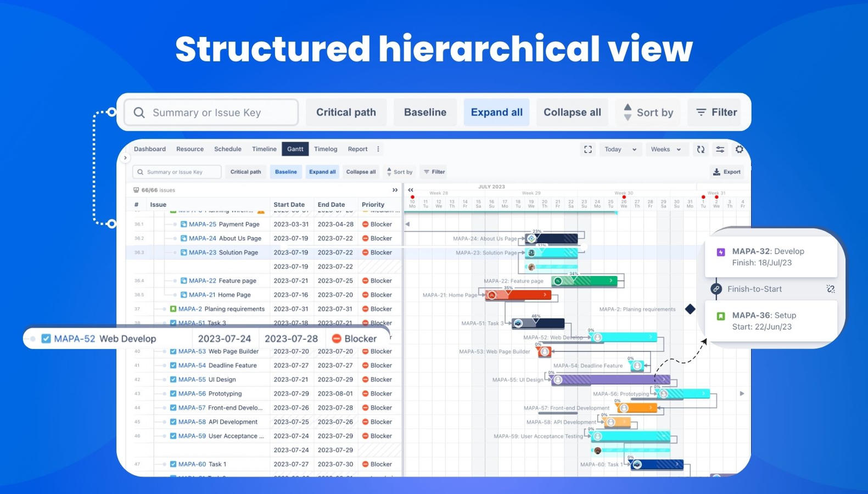Toggle the small Critical path button
This screenshot has height=494, width=868.
245,172
